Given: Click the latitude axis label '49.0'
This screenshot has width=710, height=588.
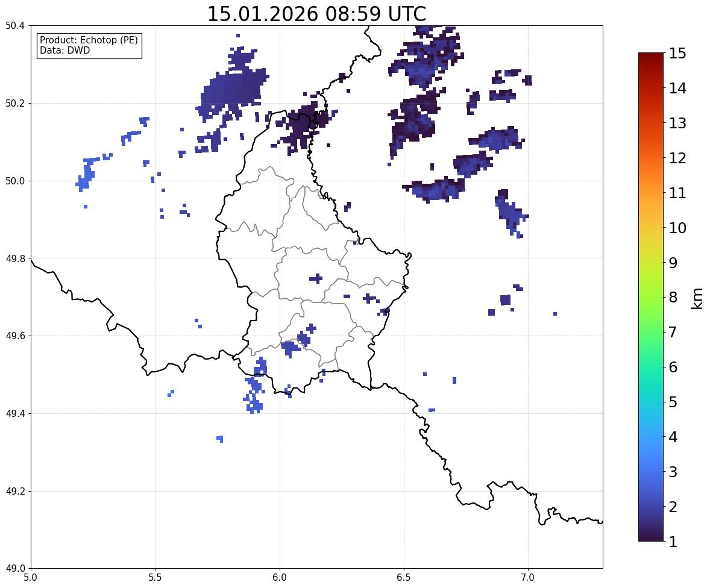Looking at the screenshot, I should click(15, 569).
